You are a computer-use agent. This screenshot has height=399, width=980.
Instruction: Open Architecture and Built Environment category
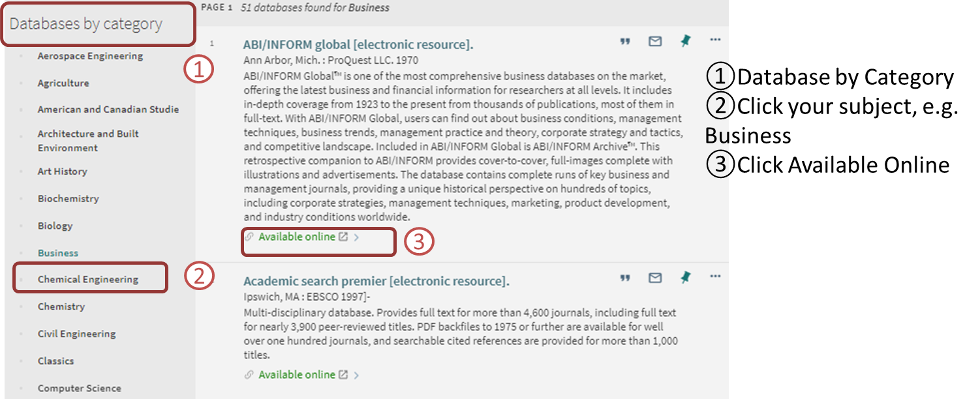(88, 140)
